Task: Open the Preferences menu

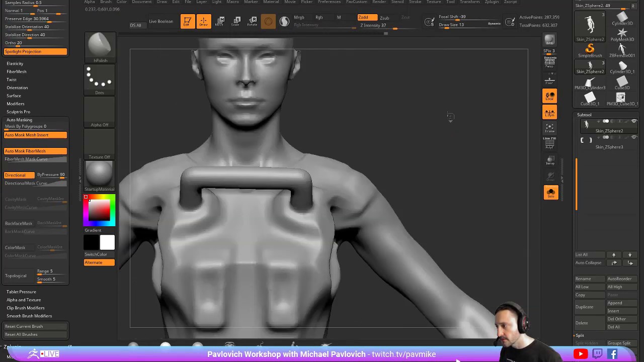Action: 329,2
